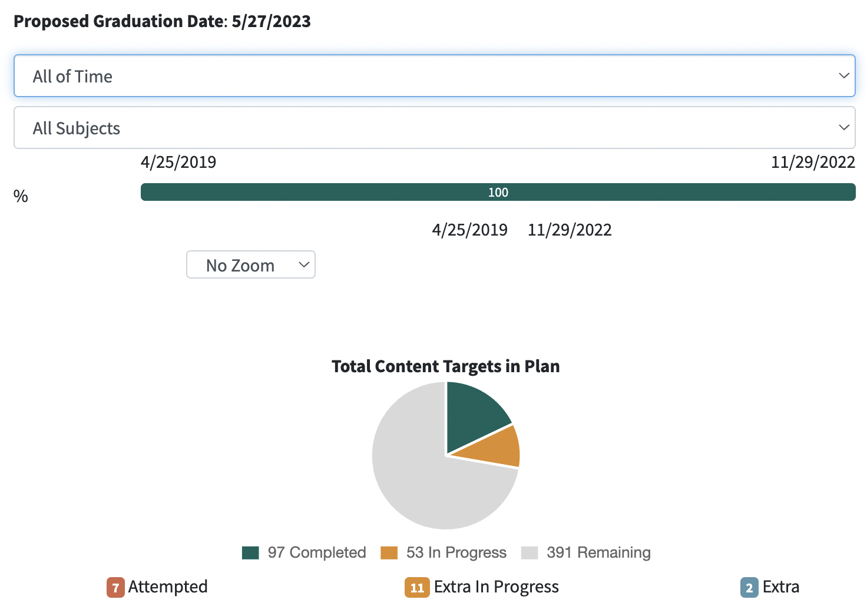The height and width of the screenshot is (616, 867).
Task: Click the chevron arrow on All Subjects
Action: click(x=843, y=128)
